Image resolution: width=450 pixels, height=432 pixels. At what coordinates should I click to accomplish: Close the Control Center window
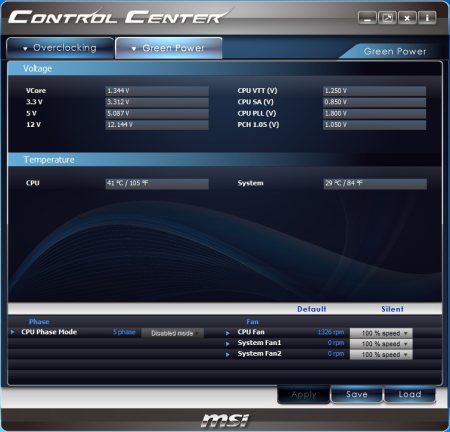[x=407, y=18]
